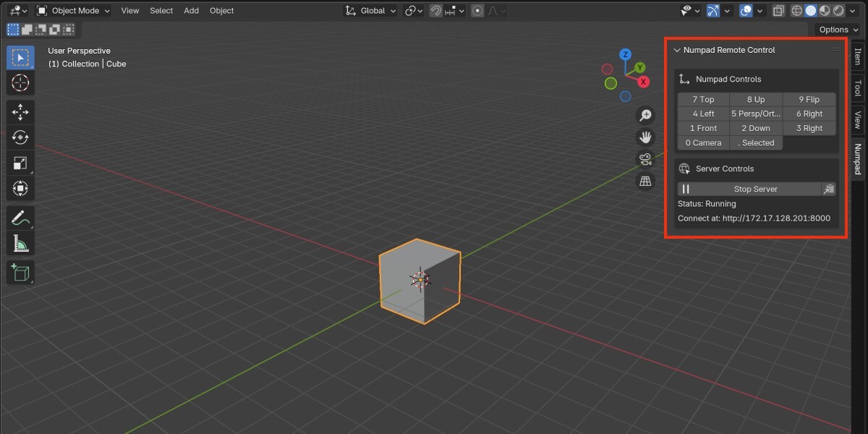Switch to the Tool sidebar tab

(x=858, y=88)
